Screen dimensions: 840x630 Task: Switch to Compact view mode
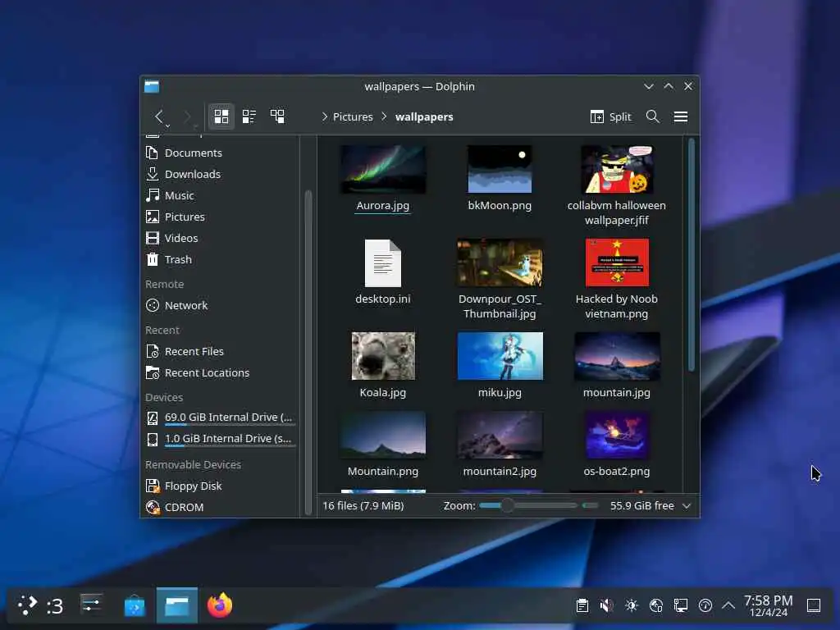click(x=249, y=116)
